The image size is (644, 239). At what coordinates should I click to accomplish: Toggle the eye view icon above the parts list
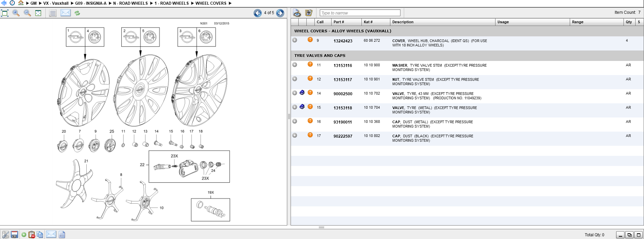click(297, 13)
